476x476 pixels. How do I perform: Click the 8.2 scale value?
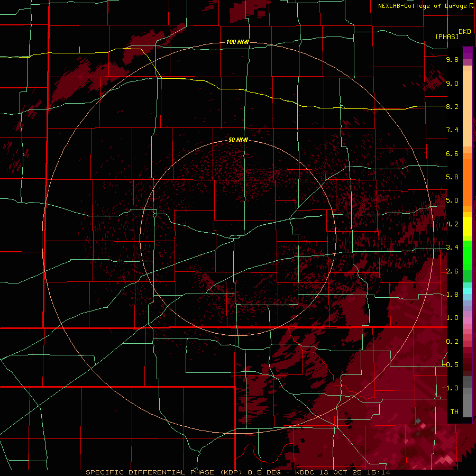452,106
